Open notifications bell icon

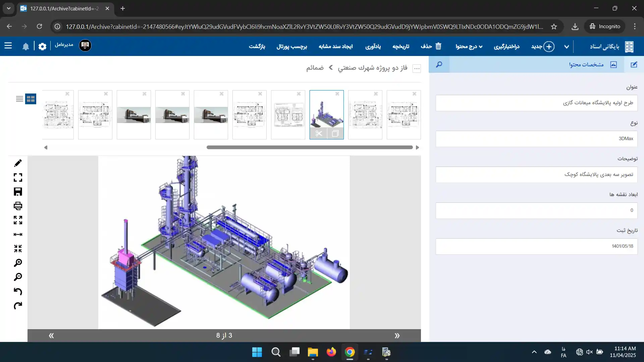coord(26,46)
